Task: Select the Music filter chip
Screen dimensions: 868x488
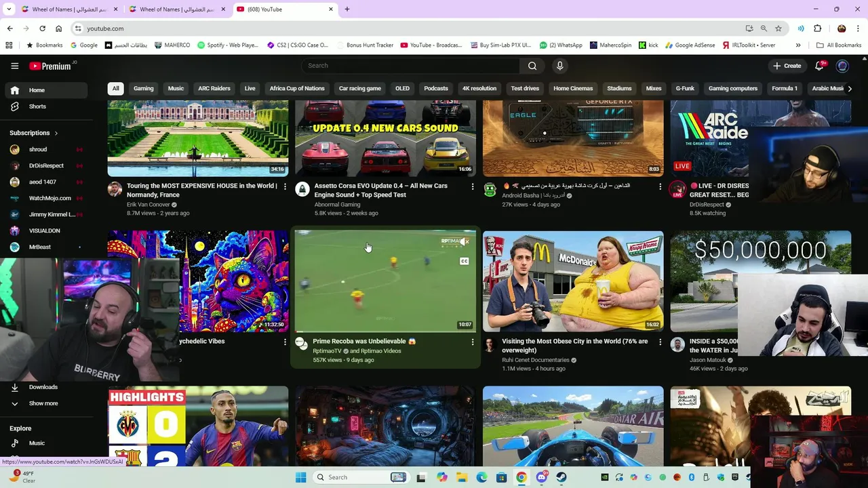Action: click(x=176, y=89)
